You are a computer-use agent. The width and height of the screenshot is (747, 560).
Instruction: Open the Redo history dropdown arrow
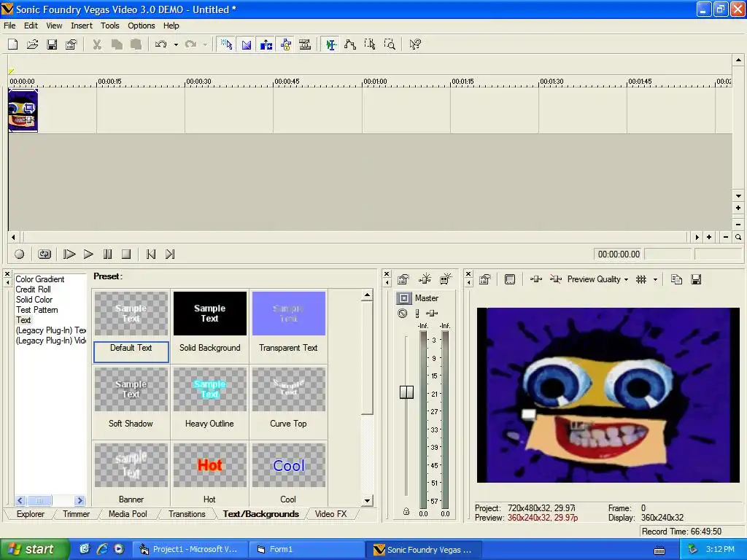(x=205, y=44)
